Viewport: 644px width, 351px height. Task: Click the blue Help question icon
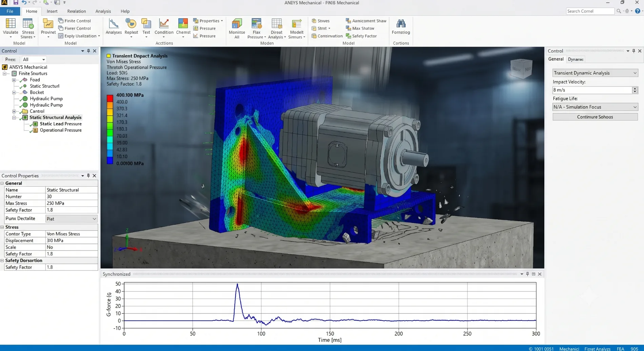pos(638,11)
